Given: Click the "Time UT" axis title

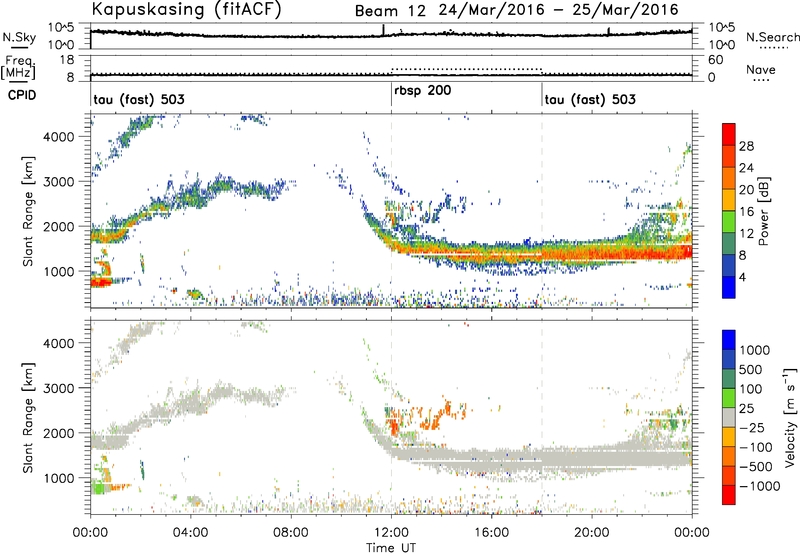Looking at the screenshot, I should coord(391,548).
